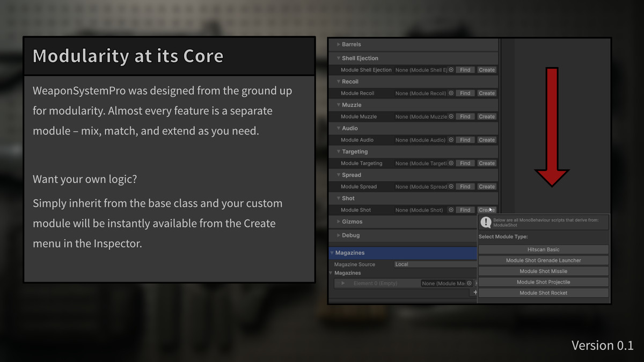Choose Module Shot Projectile type
This screenshot has width=644, height=362.
(x=544, y=282)
